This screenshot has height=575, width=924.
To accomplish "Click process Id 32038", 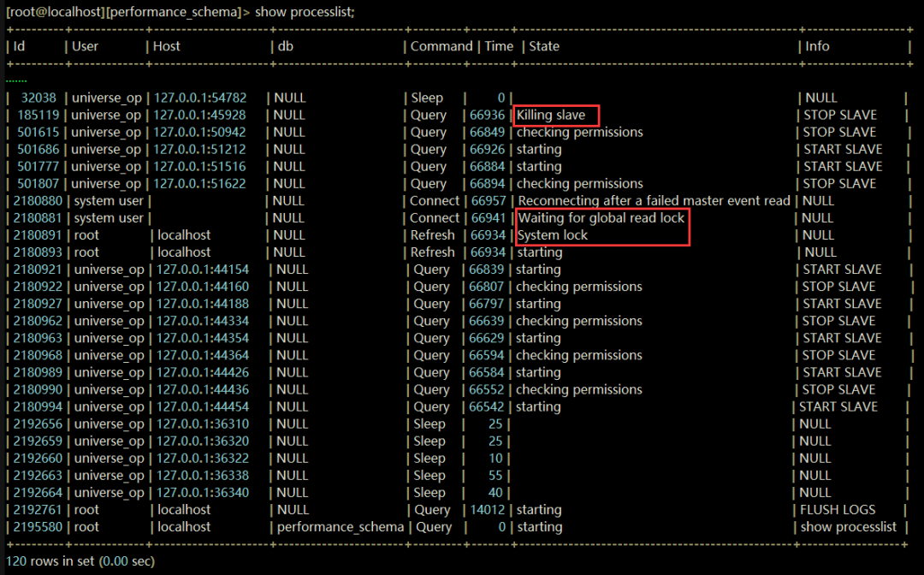I will point(38,98).
